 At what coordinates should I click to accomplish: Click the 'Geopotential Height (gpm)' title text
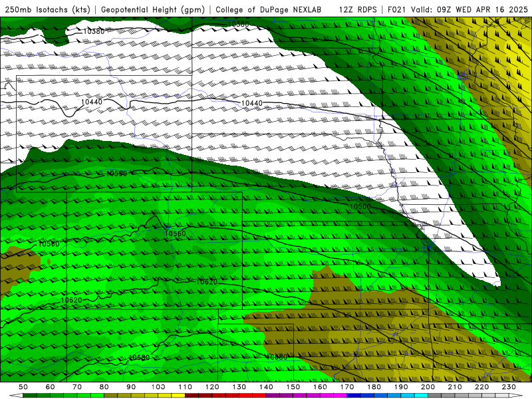[x=153, y=9]
